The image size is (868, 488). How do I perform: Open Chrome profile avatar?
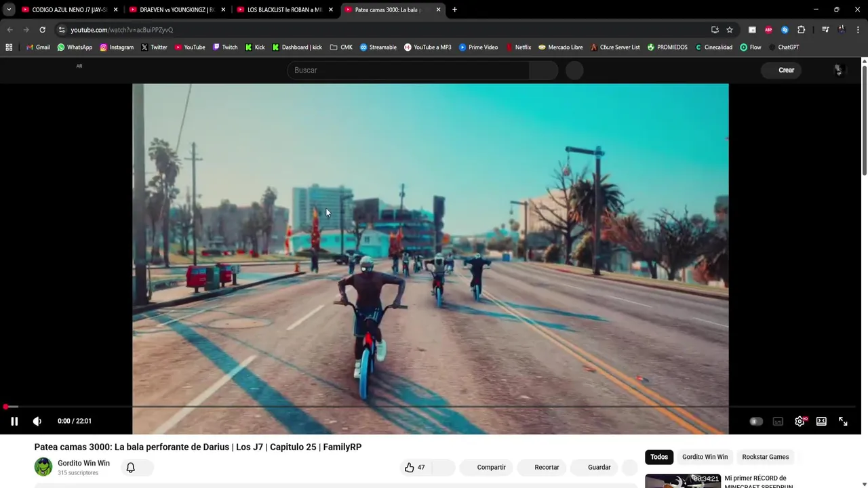842,30
